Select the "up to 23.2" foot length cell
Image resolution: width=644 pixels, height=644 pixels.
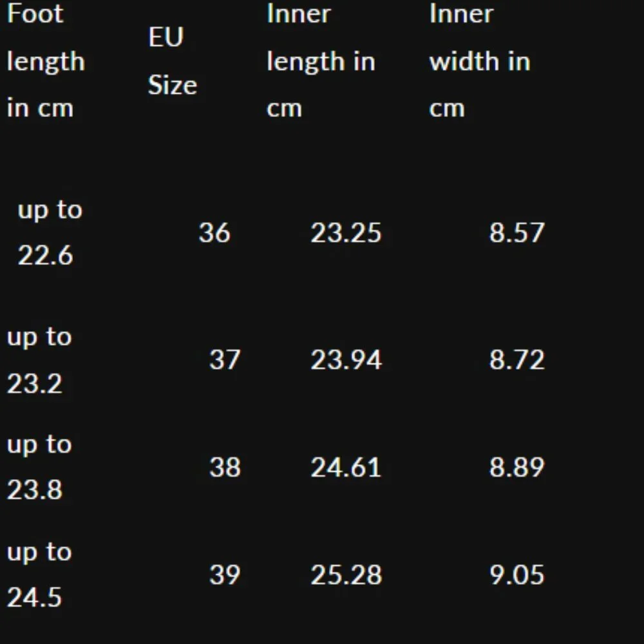point(39,360)
